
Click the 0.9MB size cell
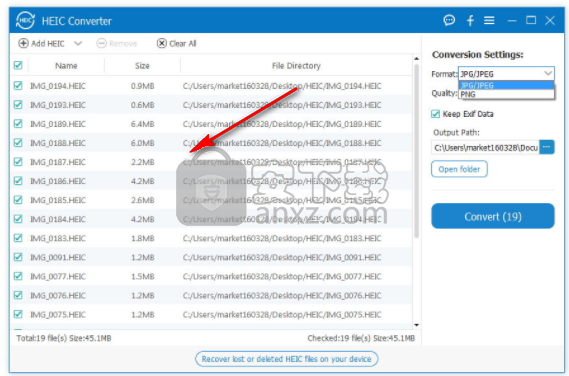tap(143, 86)
